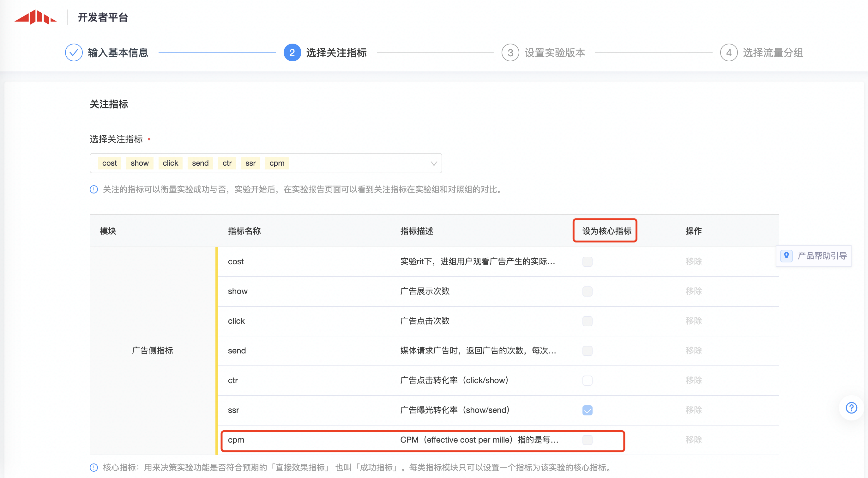Viewport: 868px width, 478px height.
Task: Check core metric box for cpm
Action: (x=587, y=440)
